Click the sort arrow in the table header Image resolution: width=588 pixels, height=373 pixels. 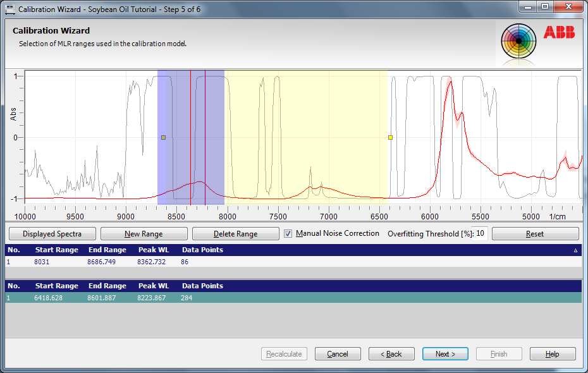pyautogui.click(x=575, y=250)
